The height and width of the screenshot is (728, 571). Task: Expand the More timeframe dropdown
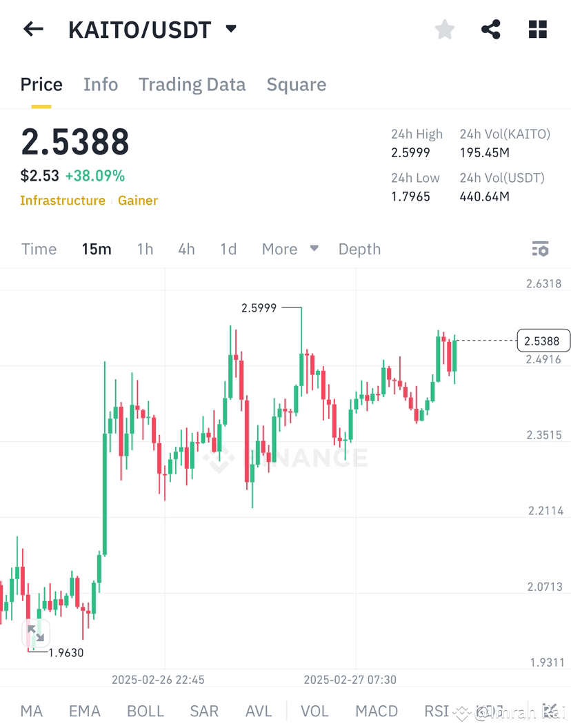click(289, 249)
